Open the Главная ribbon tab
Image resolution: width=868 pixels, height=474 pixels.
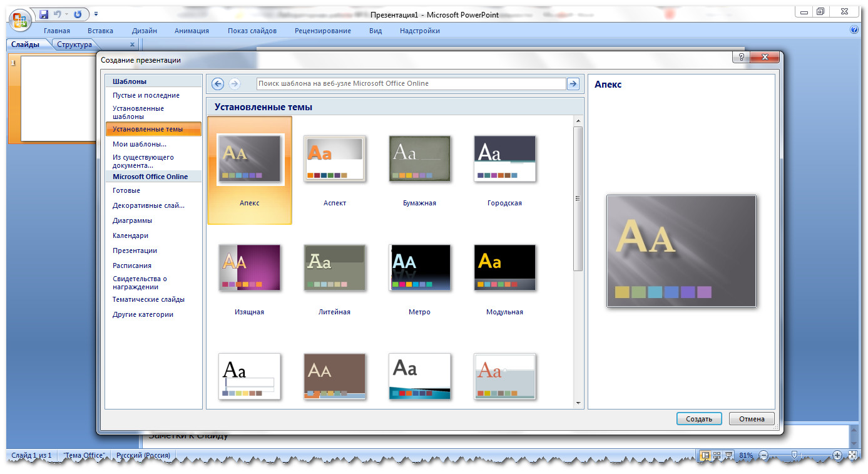(57, 31)
